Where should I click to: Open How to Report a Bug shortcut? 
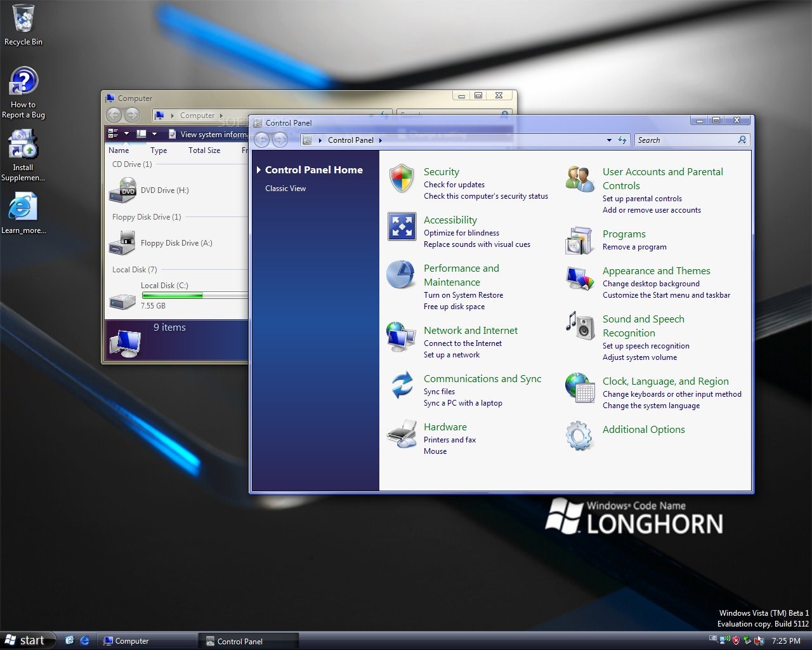point(23,93)
